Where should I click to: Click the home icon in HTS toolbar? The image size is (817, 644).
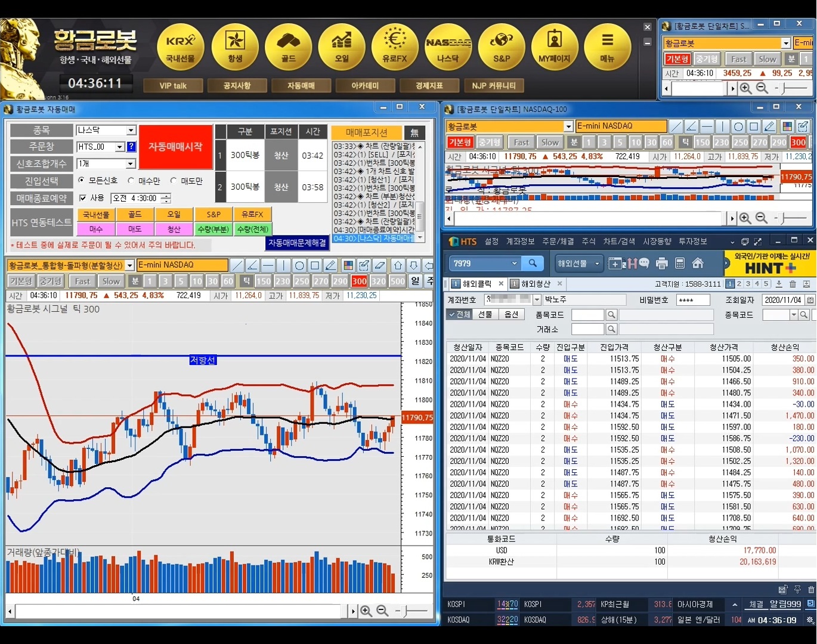(698, 263)
